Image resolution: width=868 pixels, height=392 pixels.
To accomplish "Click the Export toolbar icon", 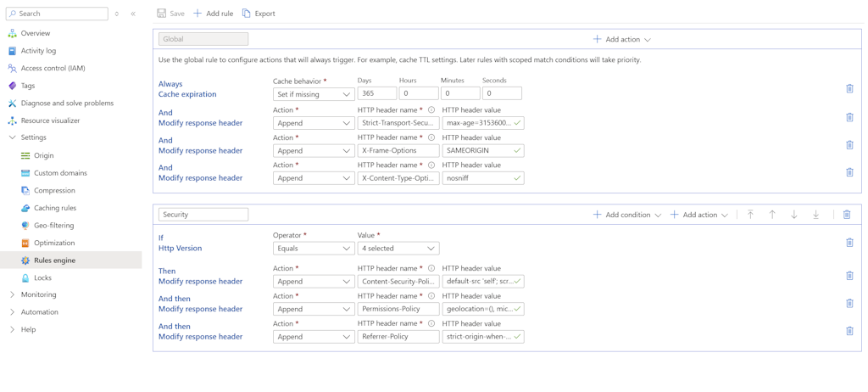I will 247,14.
